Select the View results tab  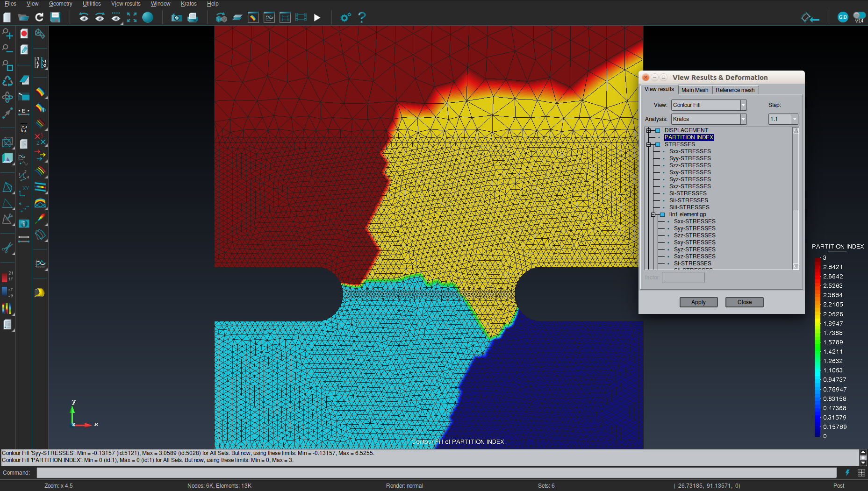[659, 89]
